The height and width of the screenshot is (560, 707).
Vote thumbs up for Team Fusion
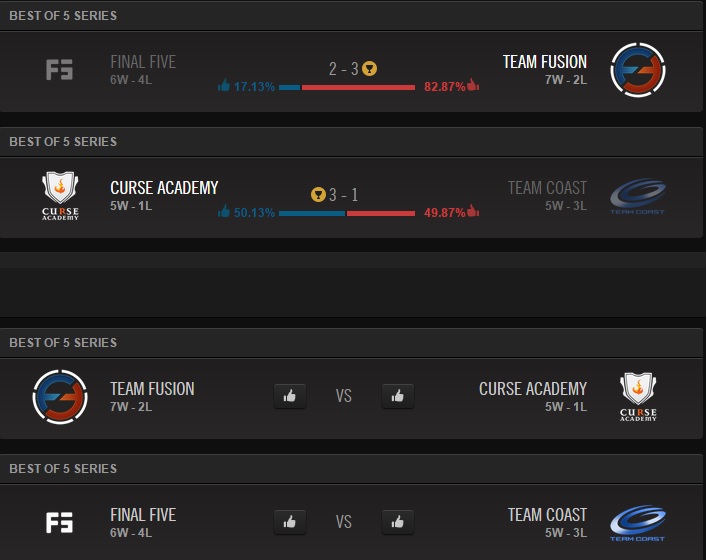coord(290,396)
